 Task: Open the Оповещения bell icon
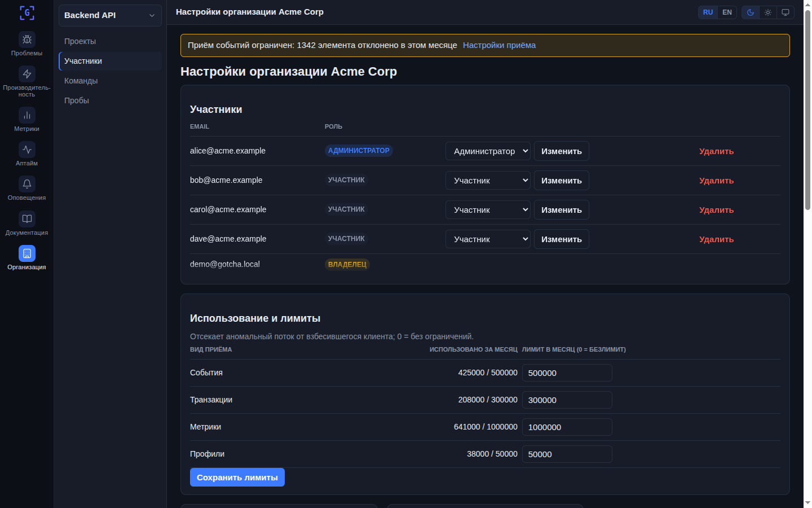tap(27, 184)
